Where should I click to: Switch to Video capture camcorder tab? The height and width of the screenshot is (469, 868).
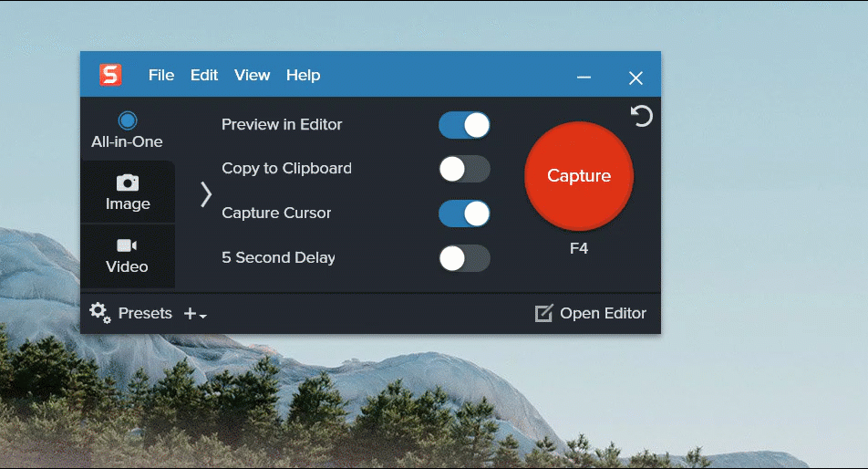point(127,255)
